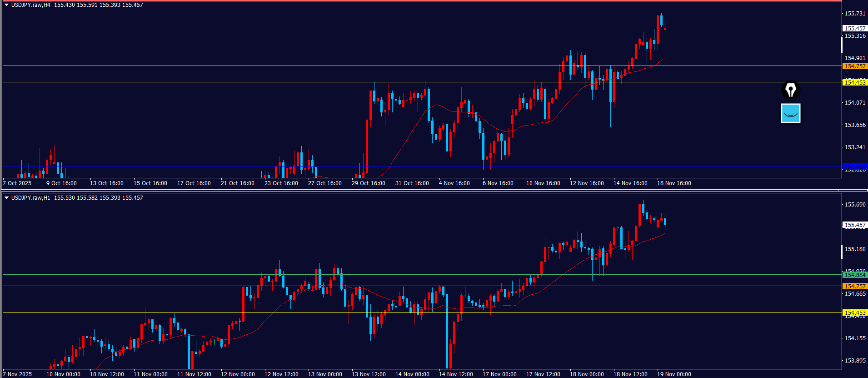Click the USDJPY.raw,H1 chart title text
The image size is (868, 378).
(x=30, y=198)
